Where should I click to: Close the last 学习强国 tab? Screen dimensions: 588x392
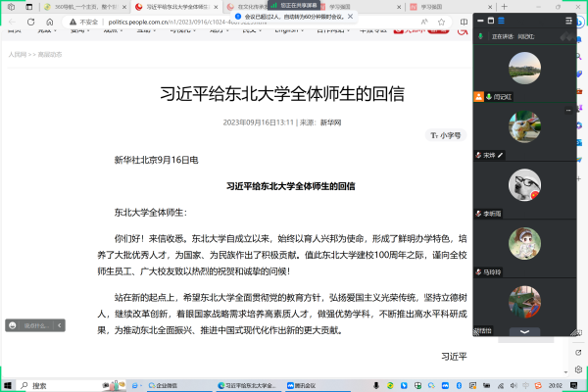(x=490, y=7)
